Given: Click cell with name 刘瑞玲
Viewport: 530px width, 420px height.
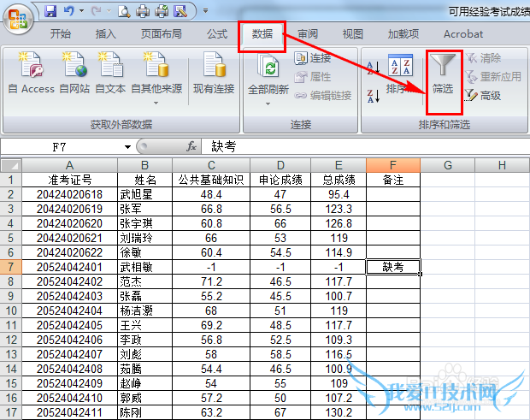Looking at the screenshot, I should point(145,238).
